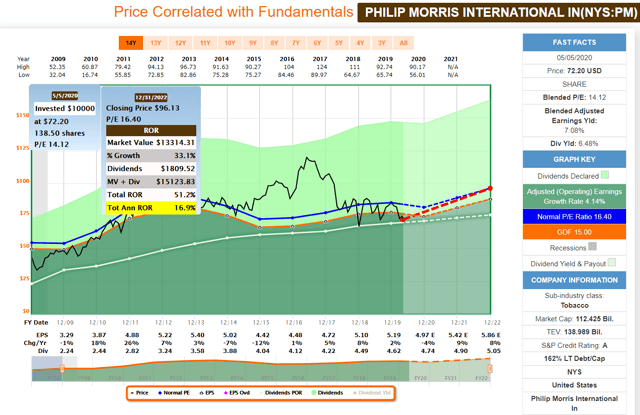Screen dimensions: 640x415
Task: Click the Div Yld 6.48% fact
Action: click(x=574, y=144)
